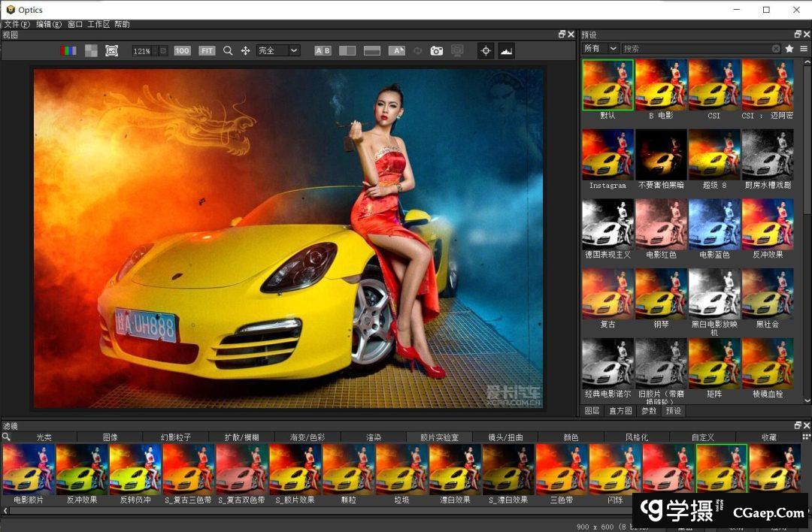This screenshot has height=532, width=812.
Task: Click the presets 搜索 search field
Action: pos(695,48)
